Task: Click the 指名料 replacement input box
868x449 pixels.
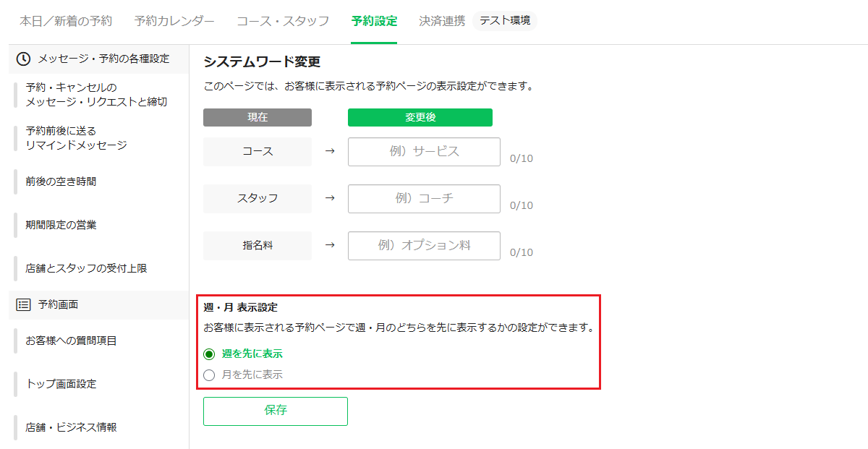Action: 424,246
